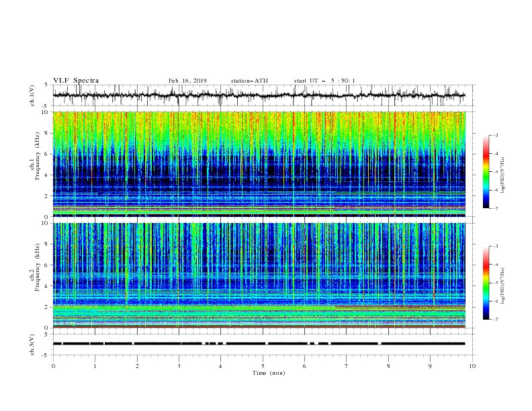Click the "-7" label on ch.1 colorbar

pos(496,208)
